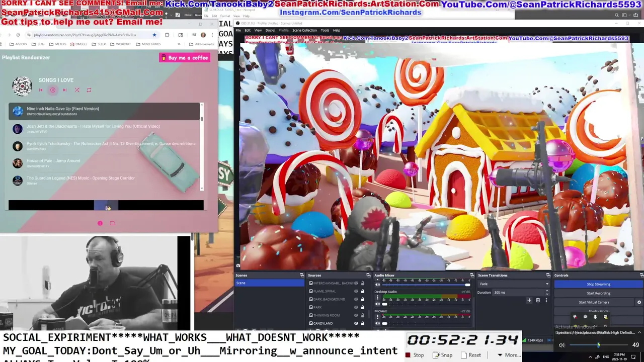Pop out the Audio Mixer dock

[472, 275]
